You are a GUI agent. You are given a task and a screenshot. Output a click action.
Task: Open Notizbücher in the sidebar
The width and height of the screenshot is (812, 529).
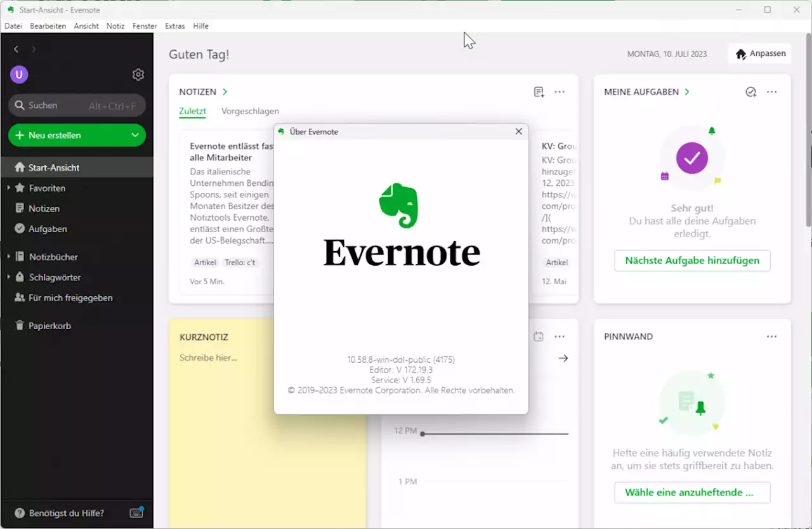pyautogui.click(x=53, y=257)
